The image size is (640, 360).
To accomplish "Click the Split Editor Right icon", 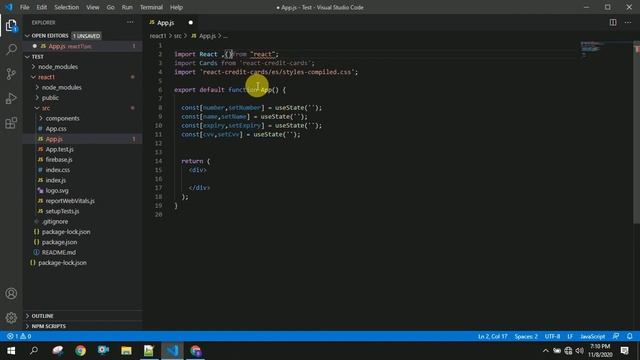I will tap(613, 22).
